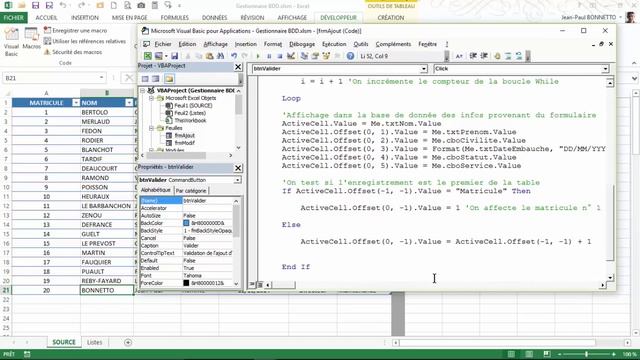Open the MATRICULE column filter dropdown
This screenshot has height=360, width=640.
76,103
